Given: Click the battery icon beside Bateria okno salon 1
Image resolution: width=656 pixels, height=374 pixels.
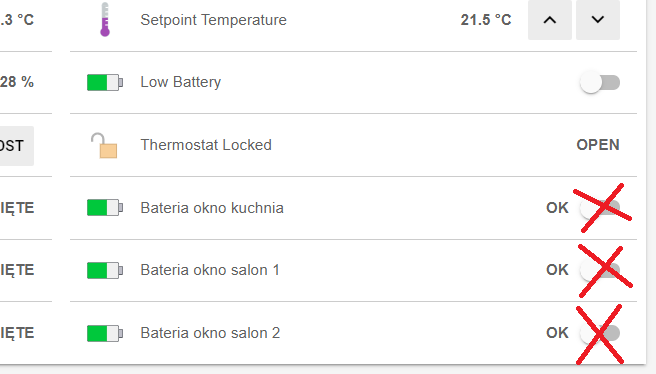Looking at the screenshot, I should click(x=105, y=270).
